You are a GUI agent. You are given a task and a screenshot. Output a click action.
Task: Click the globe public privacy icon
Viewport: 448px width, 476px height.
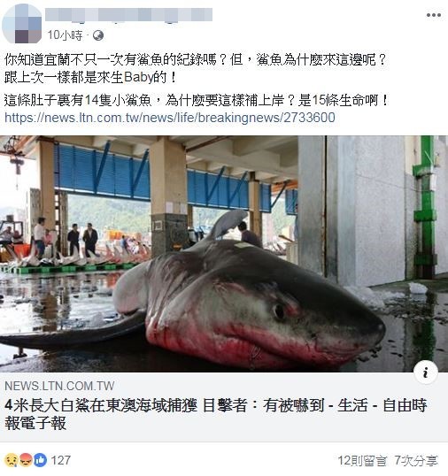pyautogui.click(x=98, y=35)
